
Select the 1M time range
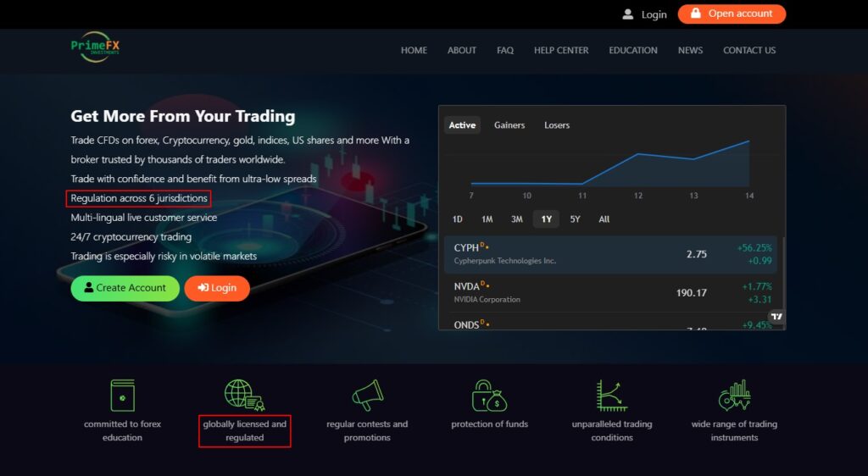click(x=487, y=219)
